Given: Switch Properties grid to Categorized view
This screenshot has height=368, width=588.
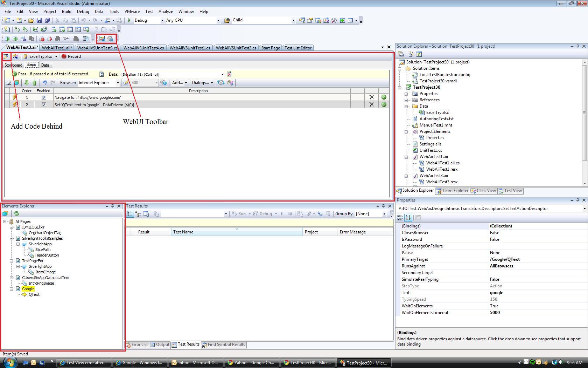Looking at the screenshot, I should [x=400, y=218].
